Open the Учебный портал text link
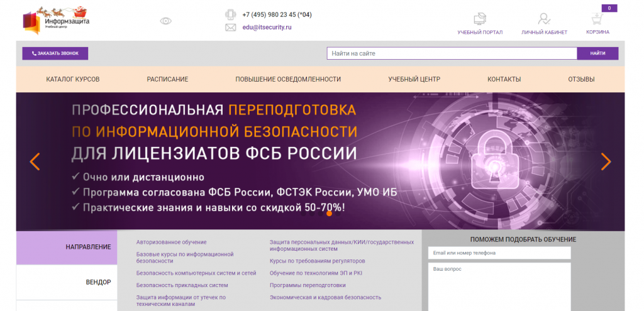Viewport: 644px width, 311px height. click(x=480, y=32)
